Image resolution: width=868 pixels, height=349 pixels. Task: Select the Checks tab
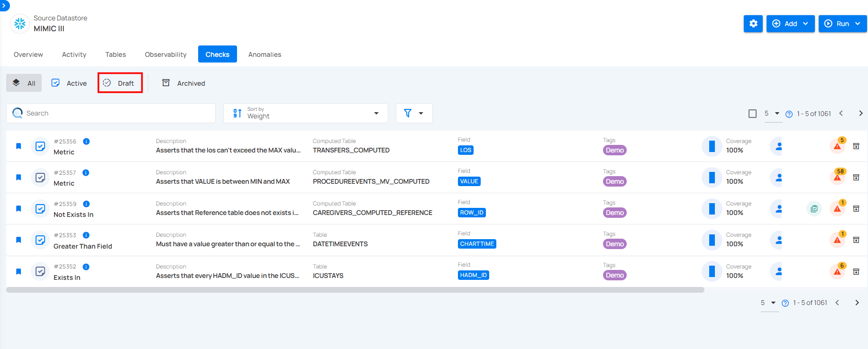(218, 54)
